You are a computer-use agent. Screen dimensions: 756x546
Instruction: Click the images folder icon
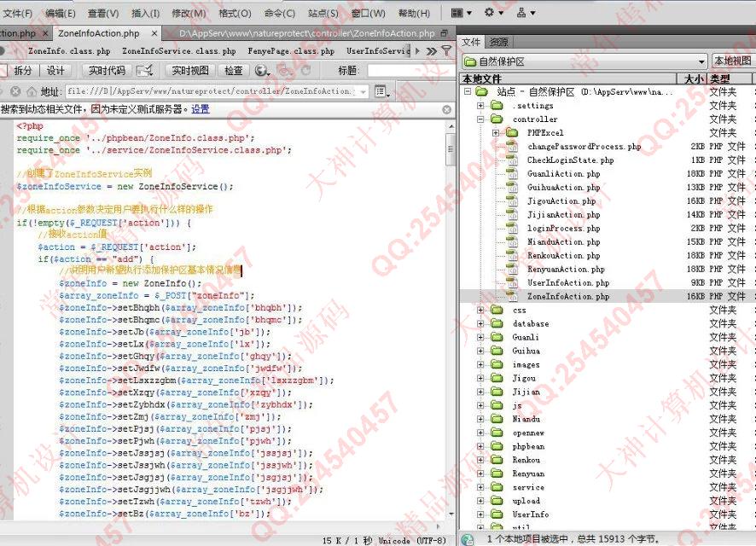click(497, 364)
